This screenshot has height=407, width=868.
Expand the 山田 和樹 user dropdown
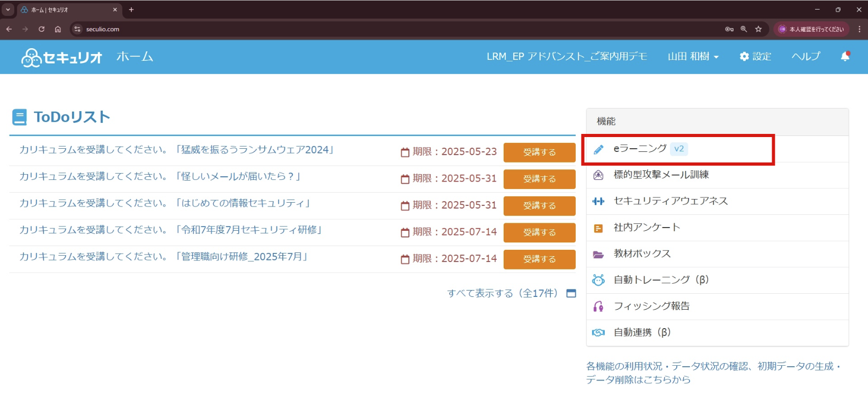pos(693,56)
